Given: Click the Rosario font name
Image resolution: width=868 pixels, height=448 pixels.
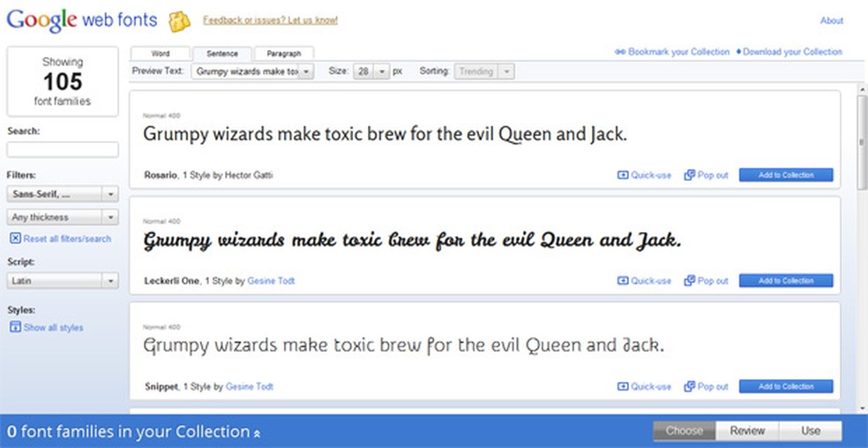Looking at the screenshot, I should click(x=161, y=175).
